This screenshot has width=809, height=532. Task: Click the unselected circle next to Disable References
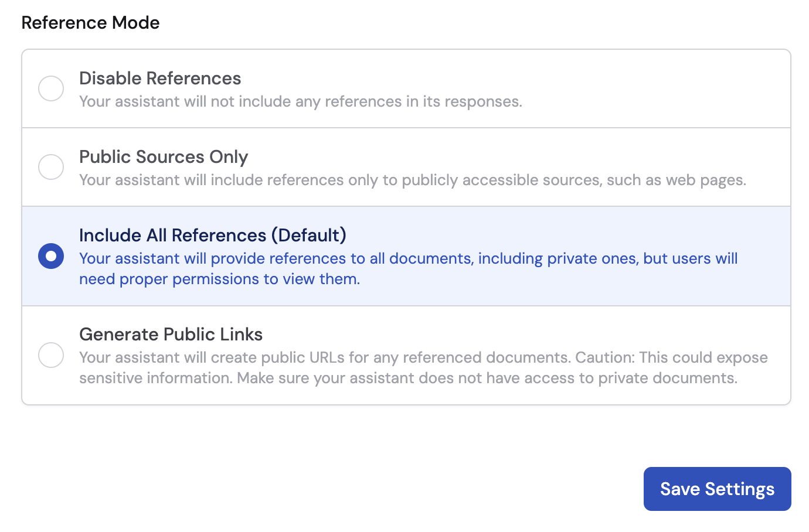point(51,88)
